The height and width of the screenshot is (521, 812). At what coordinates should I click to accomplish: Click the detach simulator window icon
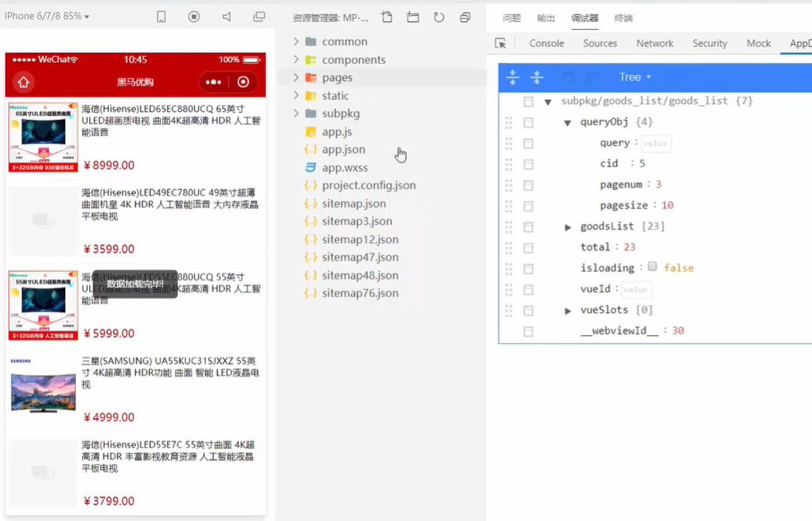[259, 17]
